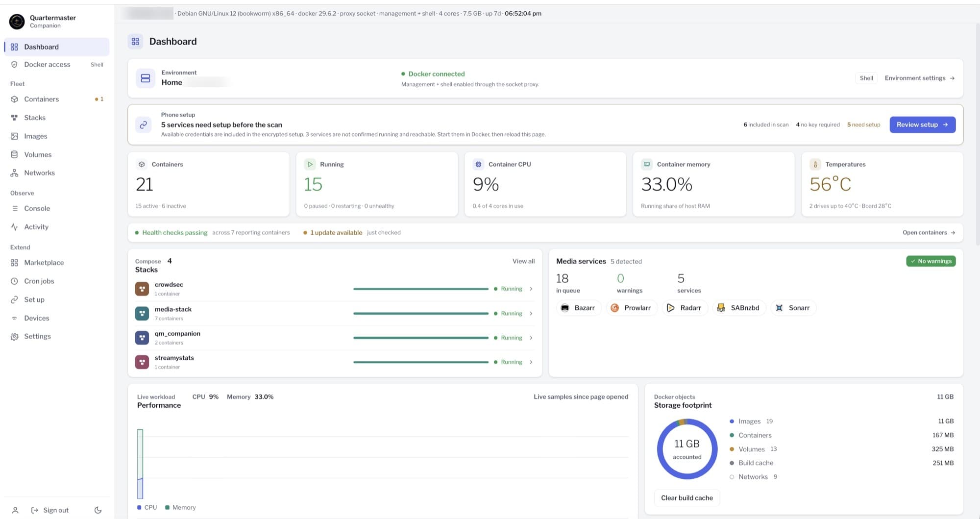Toggle dark mode moon icon
This screenshot has height=519, width=980.
(98, 510)
